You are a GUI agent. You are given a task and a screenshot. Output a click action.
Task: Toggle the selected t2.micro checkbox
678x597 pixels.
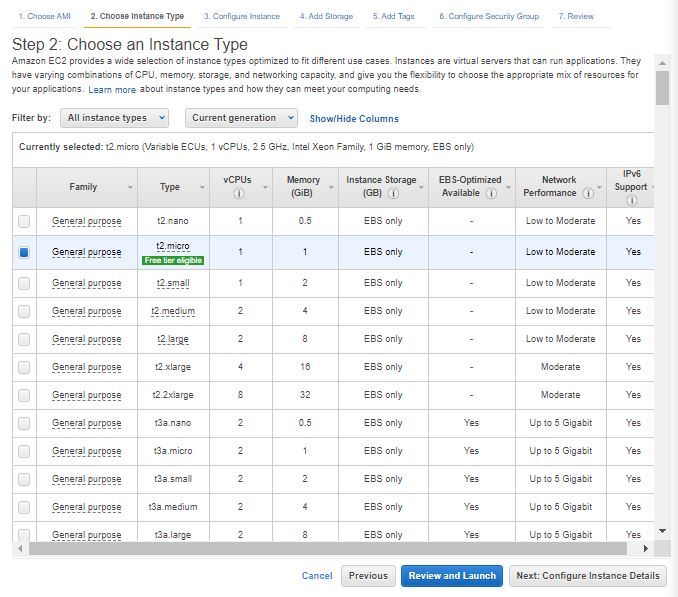coord(24,252)
